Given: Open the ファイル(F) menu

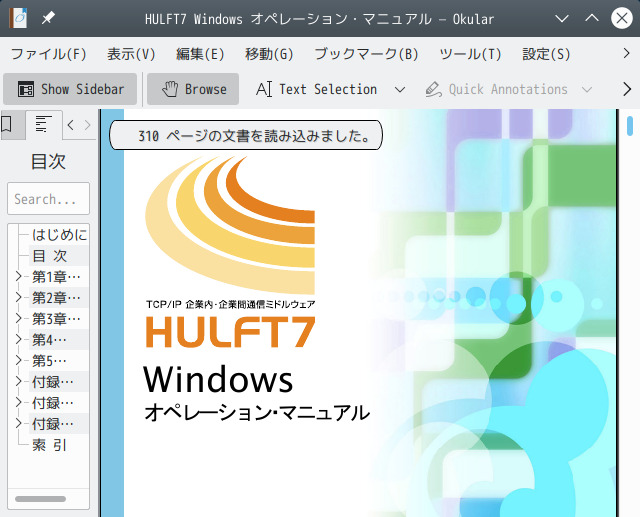Looking at the screenshot, I should [x=49, y=54].
